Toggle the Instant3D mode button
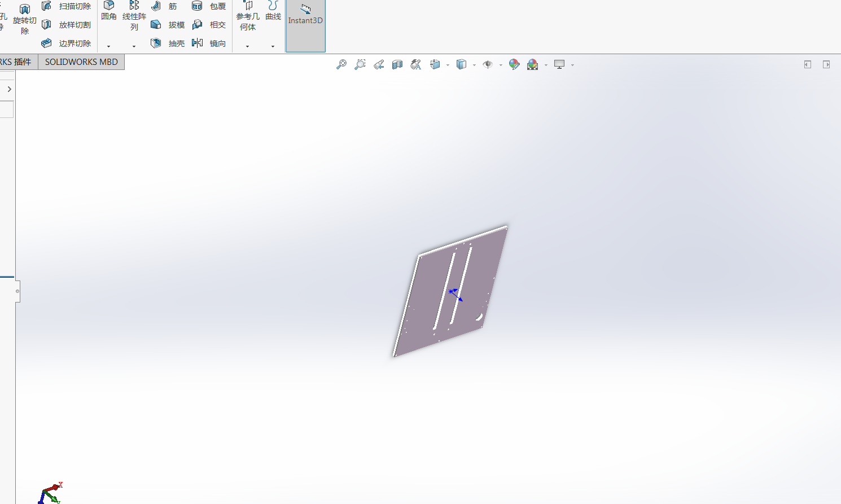 [x=305, y=26]
